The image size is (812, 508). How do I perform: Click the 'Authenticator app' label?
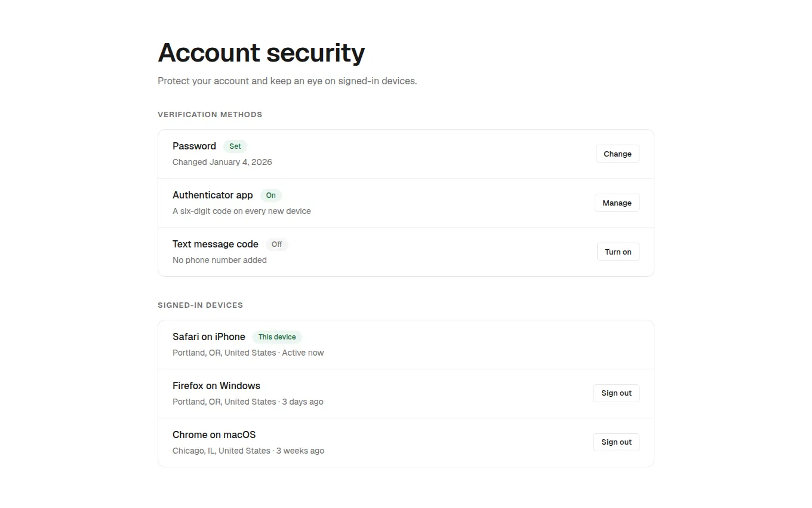pyautogui.click(x=213, y=195)
